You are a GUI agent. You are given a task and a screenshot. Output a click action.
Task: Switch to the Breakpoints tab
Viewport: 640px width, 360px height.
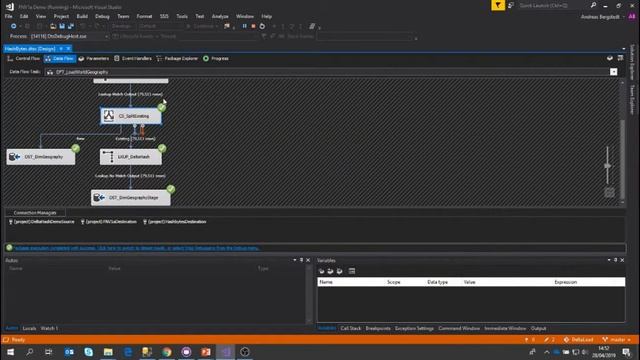coord(378,328)
